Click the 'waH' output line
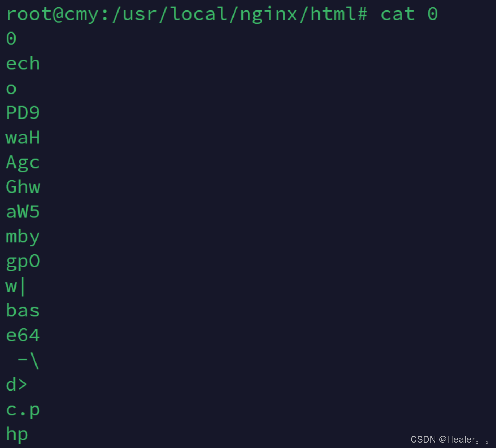 pos(23,138)
